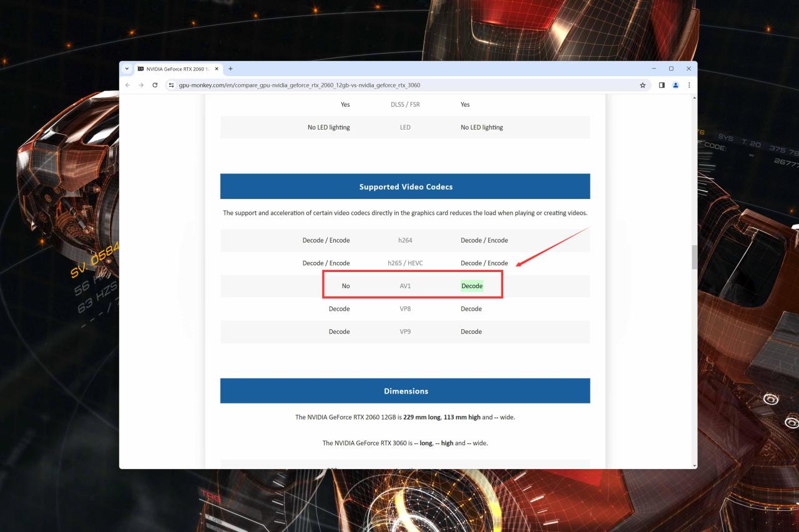The height and width of the screenshot is (532, 799).
Task: Click the scrollbar up arrow
Action: [694, 98]
